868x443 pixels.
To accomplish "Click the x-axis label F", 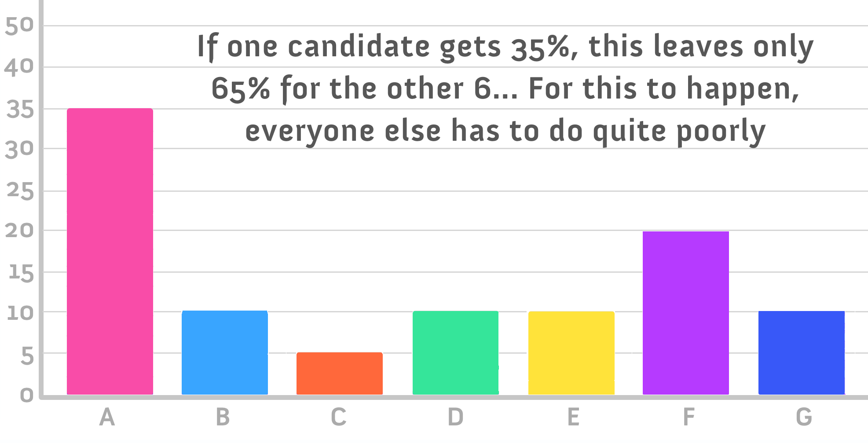I will point(689,417).
